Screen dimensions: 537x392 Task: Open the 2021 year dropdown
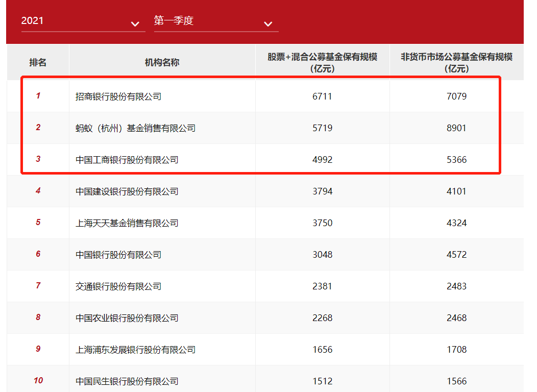pos(82,21)
